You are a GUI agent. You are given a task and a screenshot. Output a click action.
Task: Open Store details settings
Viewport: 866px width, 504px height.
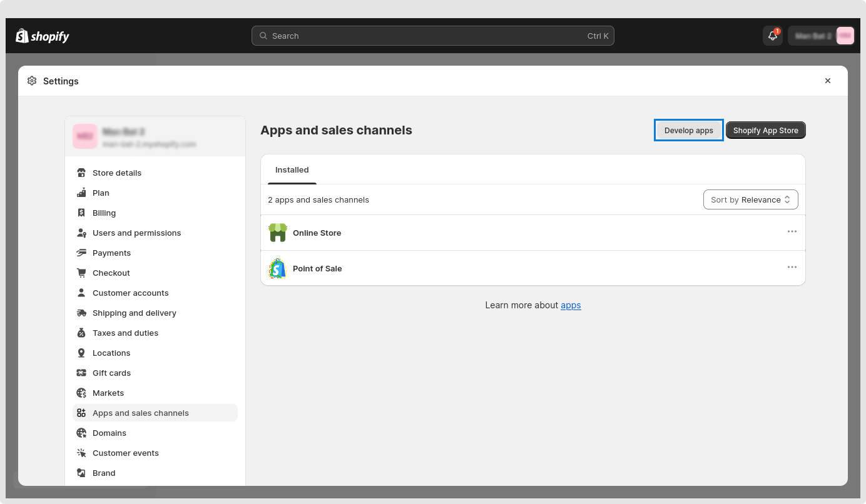tap(155, 173)
